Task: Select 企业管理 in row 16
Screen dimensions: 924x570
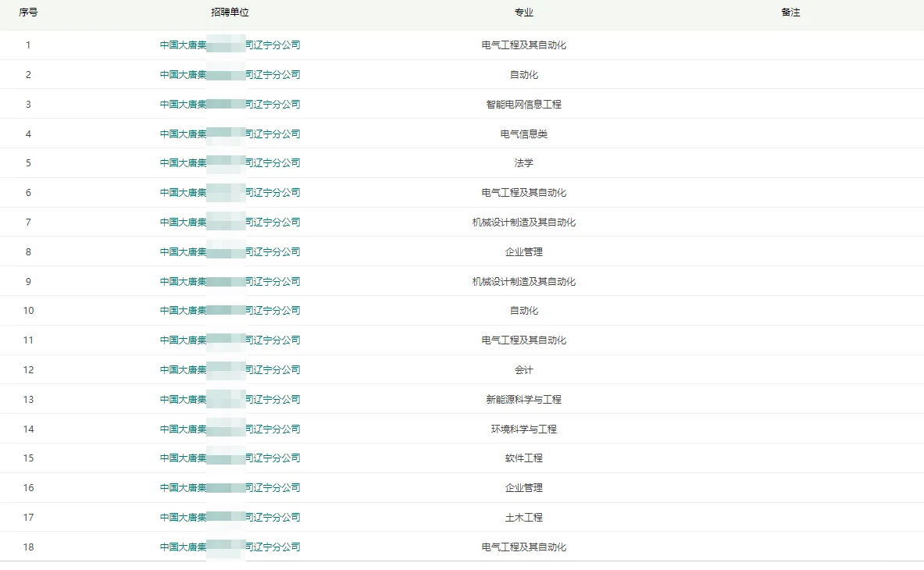Action: [x=524, y=487]
